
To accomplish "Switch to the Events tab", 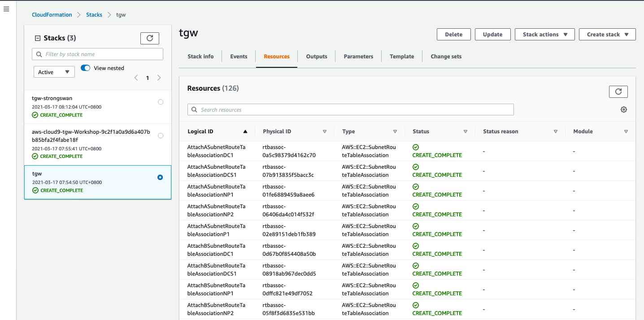I will [x=239, y=57].
